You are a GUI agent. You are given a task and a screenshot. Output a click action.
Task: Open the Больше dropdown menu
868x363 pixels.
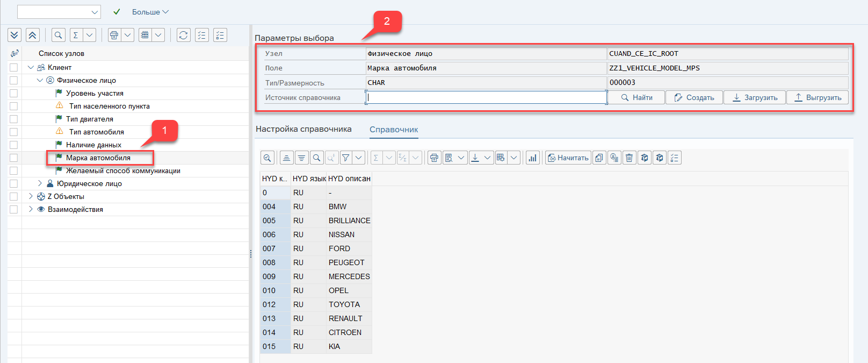pos(150,12)
